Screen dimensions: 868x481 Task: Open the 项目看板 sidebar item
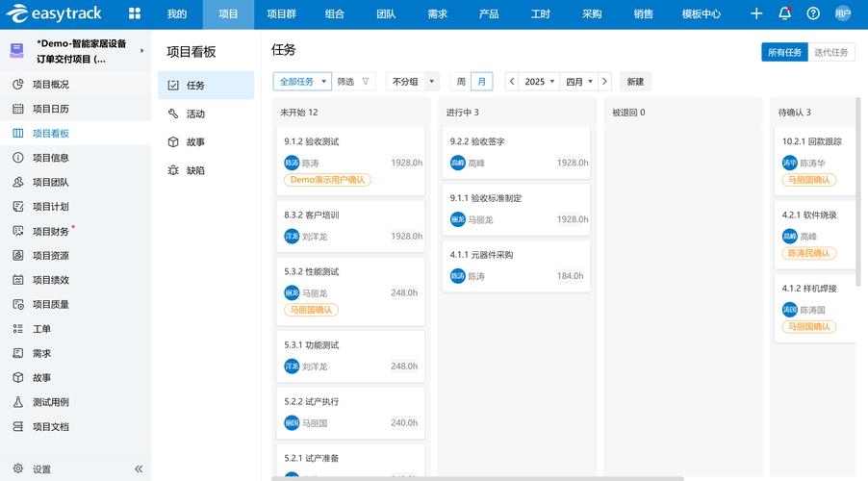(75, 133)
